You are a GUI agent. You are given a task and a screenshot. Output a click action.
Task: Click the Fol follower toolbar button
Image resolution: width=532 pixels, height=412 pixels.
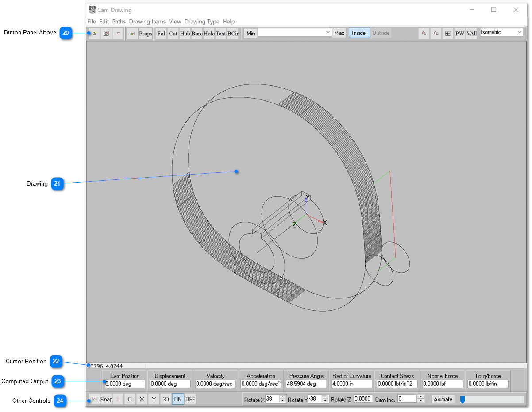tap(161, 34)
